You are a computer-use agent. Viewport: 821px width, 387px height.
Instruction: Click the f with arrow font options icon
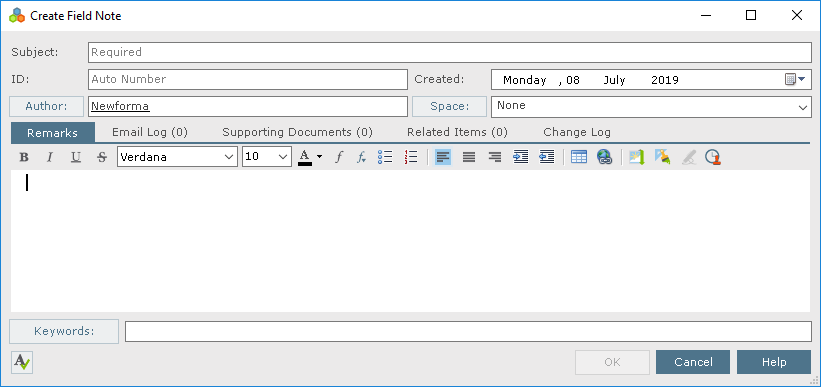pos(361,157)
